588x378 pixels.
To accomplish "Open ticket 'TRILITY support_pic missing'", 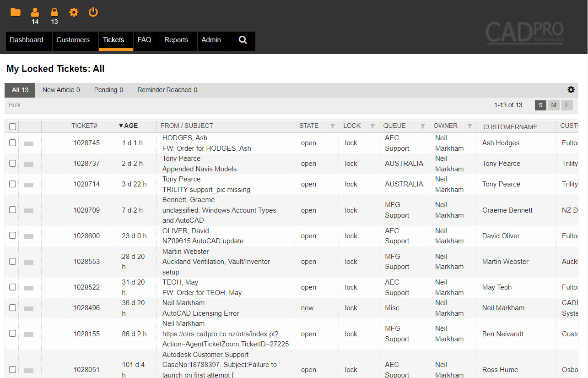I will point(206,190).
